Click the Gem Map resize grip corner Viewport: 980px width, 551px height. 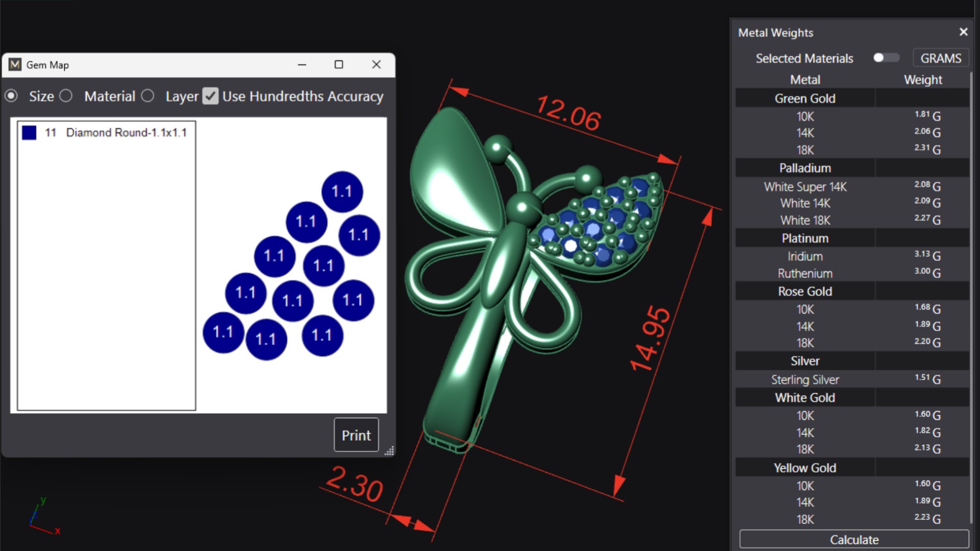[389, 451]
